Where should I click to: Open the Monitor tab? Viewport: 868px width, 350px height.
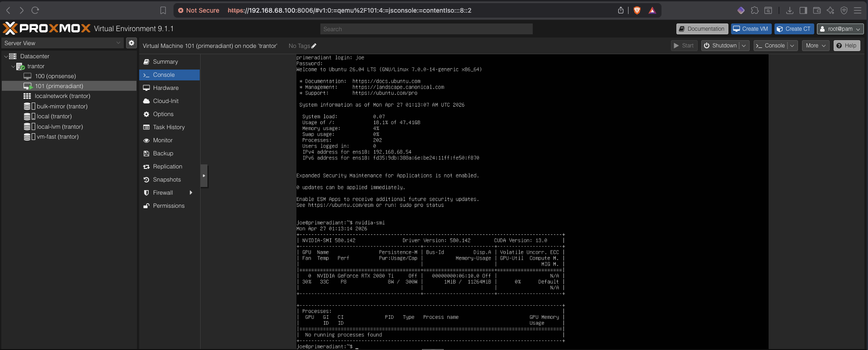[x=169, y=140]
